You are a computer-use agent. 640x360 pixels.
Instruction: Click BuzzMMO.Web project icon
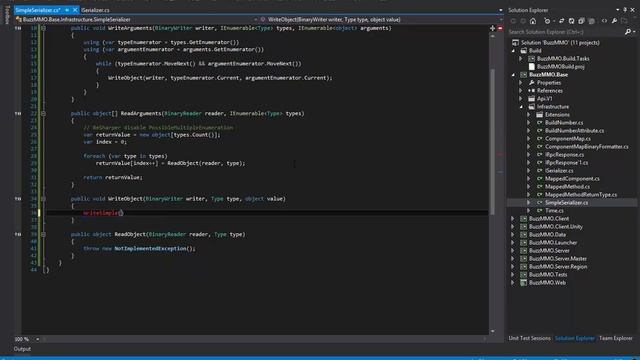point(523,282)
